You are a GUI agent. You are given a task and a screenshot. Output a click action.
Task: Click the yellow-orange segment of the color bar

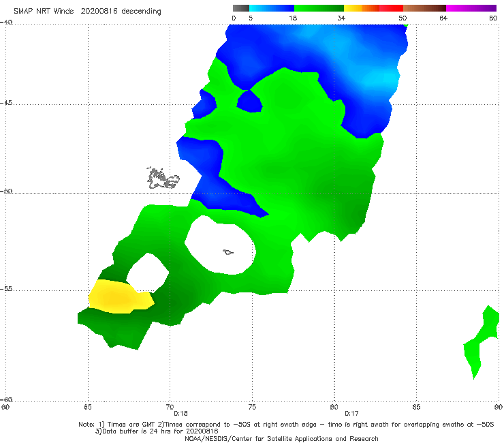pos(362,8)
